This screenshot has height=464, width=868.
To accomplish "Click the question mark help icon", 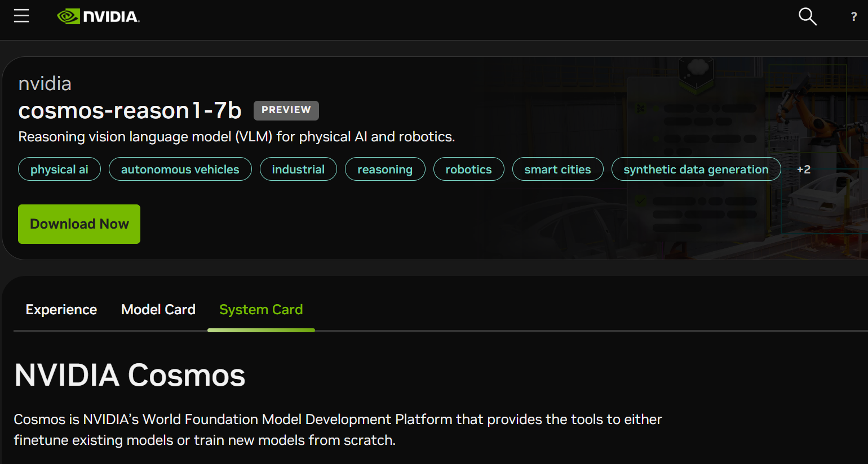I will pos(853,17).
